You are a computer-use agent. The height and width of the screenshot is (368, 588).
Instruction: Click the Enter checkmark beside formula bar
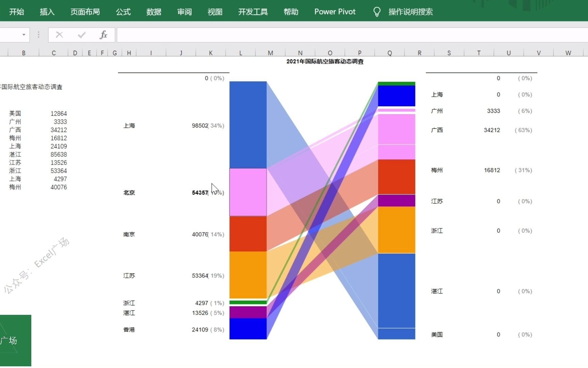pyautogui.click(x=81, y=34)
